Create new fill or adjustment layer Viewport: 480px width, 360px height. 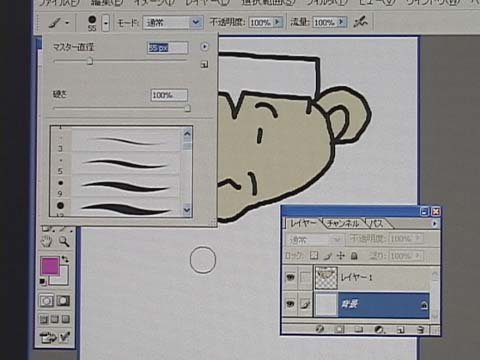[x=379, y=329]
